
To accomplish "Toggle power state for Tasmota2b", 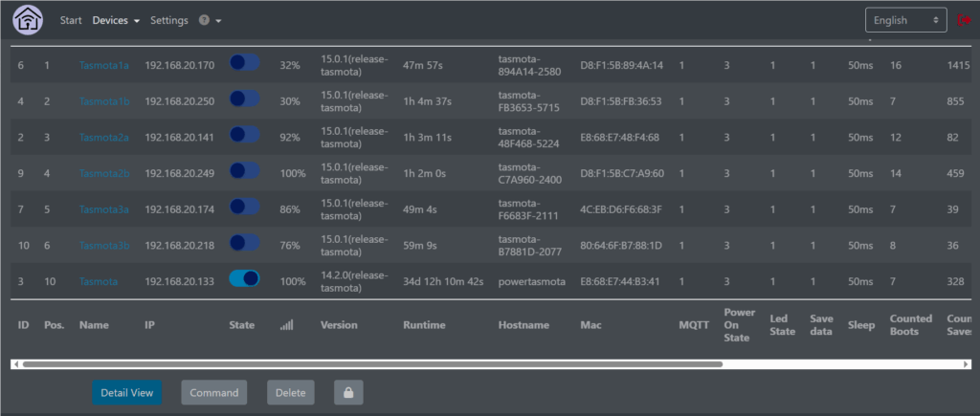I will tap(244, 170).
